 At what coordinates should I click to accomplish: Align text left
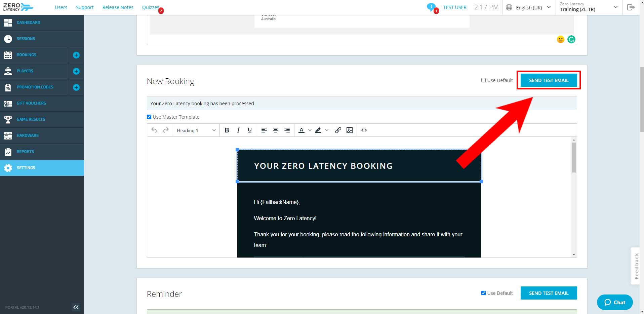(264, 130)
